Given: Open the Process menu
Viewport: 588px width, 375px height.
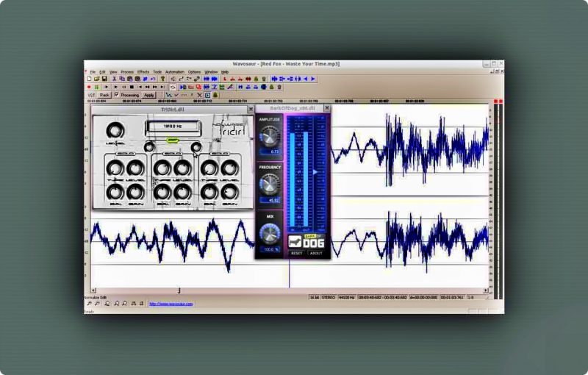Looking at the screenshot, I should pos(127,71).
